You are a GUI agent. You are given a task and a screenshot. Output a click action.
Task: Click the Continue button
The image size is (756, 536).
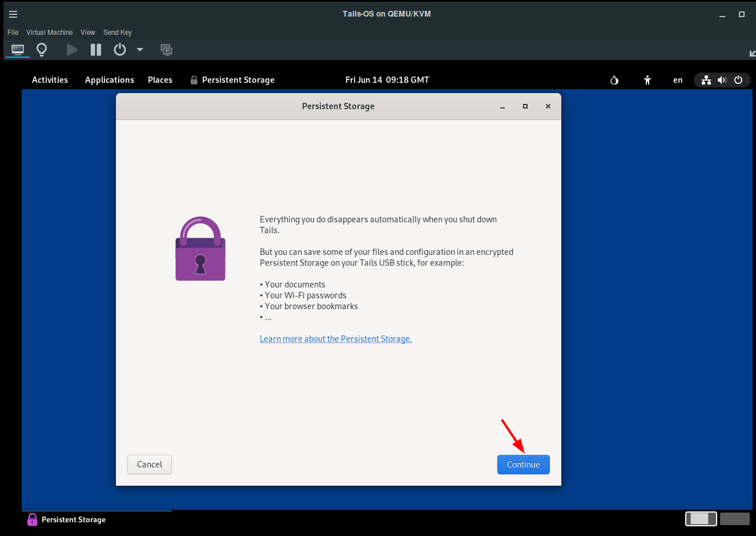tap(523, 465)
